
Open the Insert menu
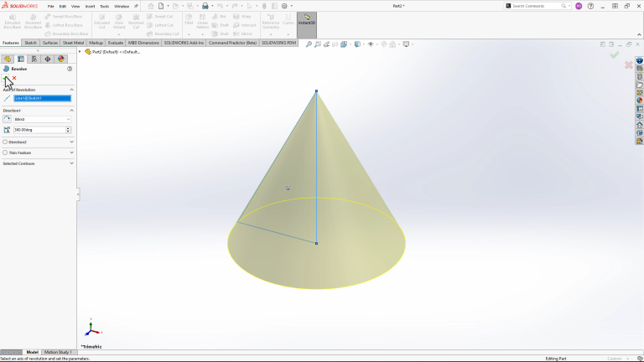[90, 6]
